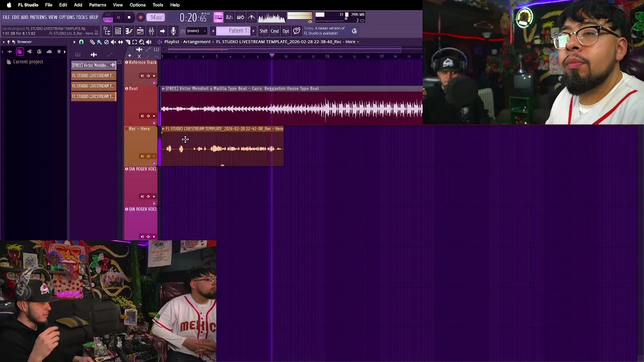Select the Mute tool in playlist toolbar

pos(113,42)
